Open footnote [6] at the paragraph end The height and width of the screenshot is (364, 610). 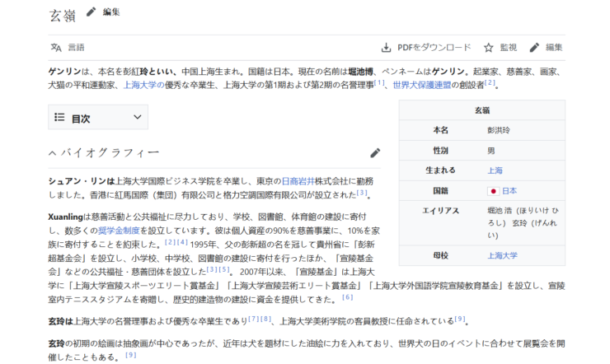pyautogui.click(x=347, y=296)
